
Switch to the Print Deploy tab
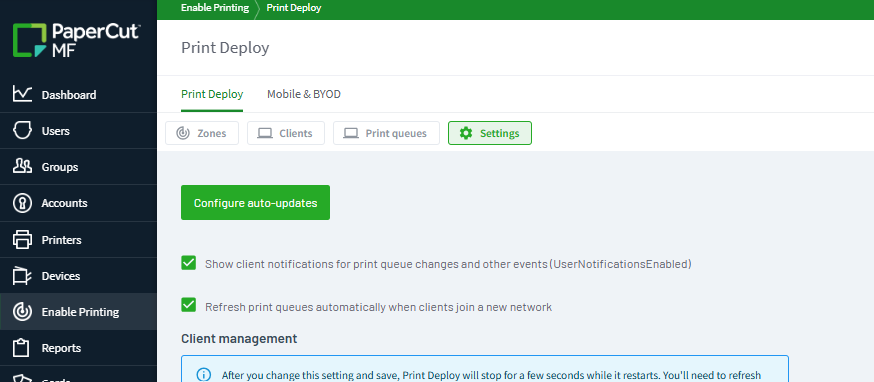[x=212, y=94]
